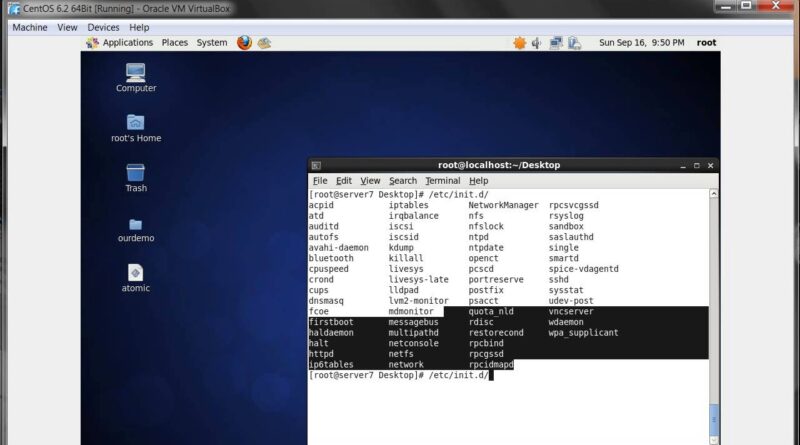Open the volume speaker icon
Viewport: 800px width, 445px height.
536,43
